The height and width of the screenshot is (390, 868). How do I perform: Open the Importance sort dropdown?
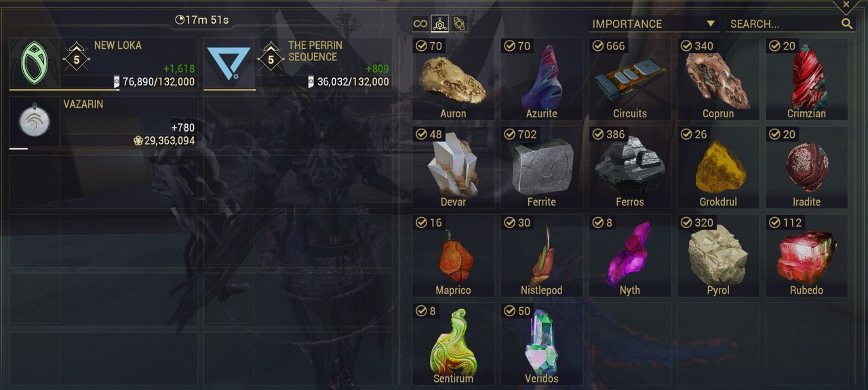pyautogui.click(x=653, y=24)
